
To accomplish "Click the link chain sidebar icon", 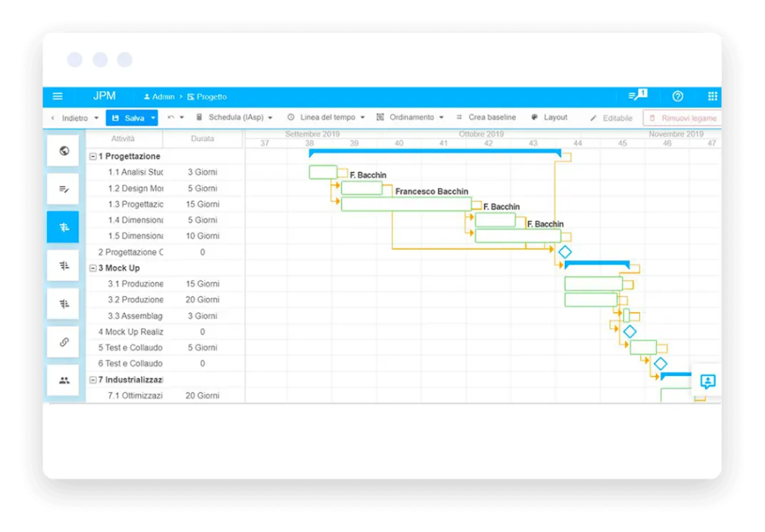I will click(x=64, y=342).
